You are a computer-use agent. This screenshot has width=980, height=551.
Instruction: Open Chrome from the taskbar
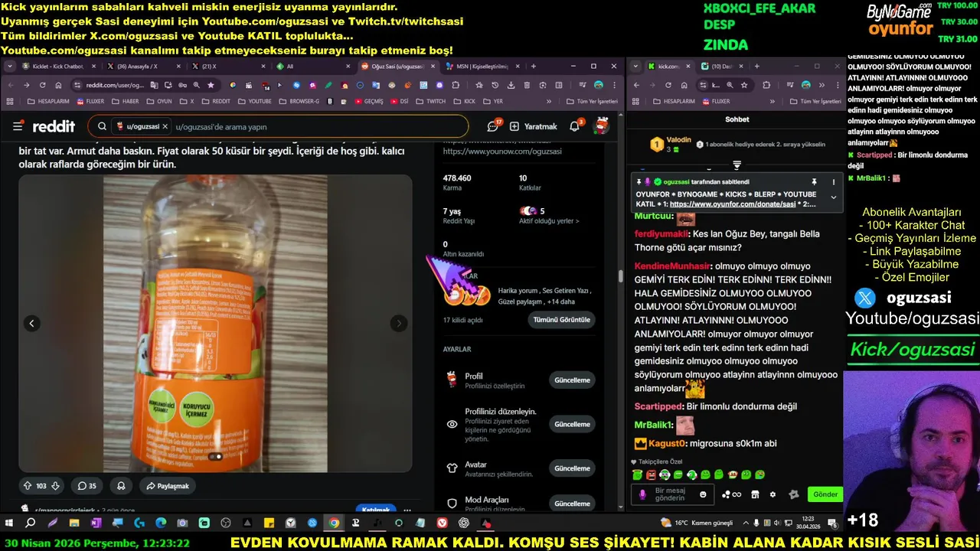point(334,523)
